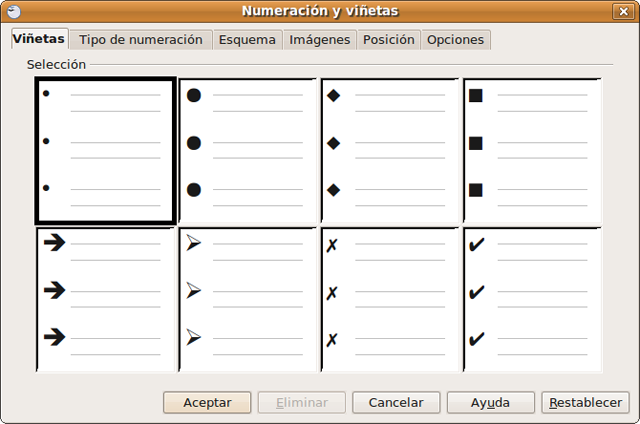Select the cross mark bullet style
The image size is (640, 424).
[x=390, y=299]
